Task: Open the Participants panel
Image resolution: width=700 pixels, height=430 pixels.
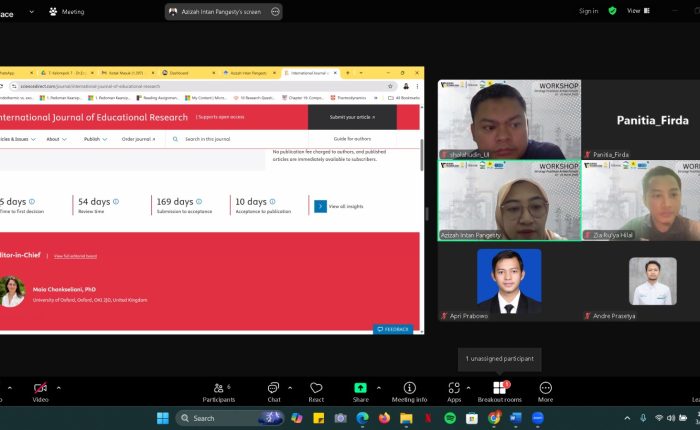Action: [218, 388]
